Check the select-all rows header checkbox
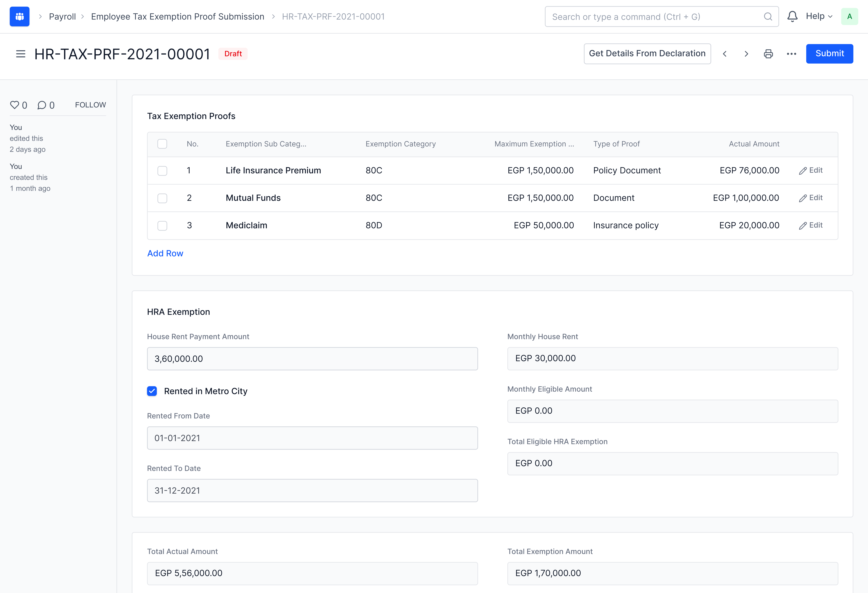This screenshot has height=593, width=868. tap(162, 144)
